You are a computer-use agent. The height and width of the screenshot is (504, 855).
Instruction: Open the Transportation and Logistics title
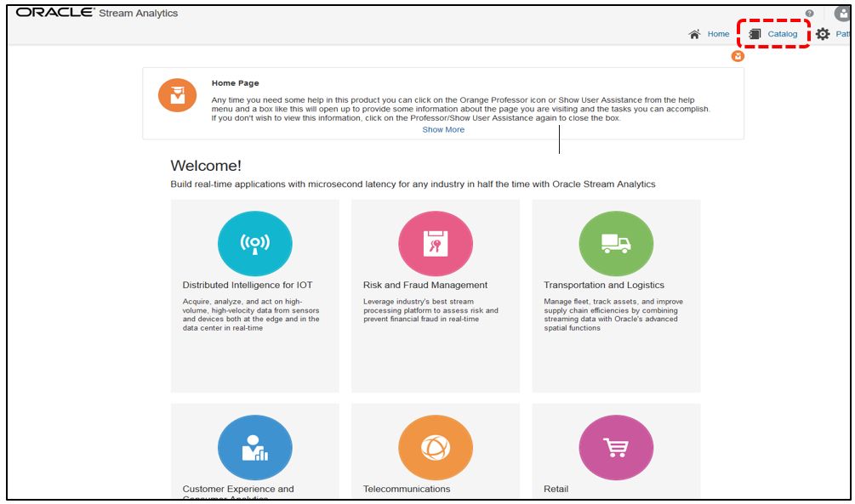pos(604,285)
